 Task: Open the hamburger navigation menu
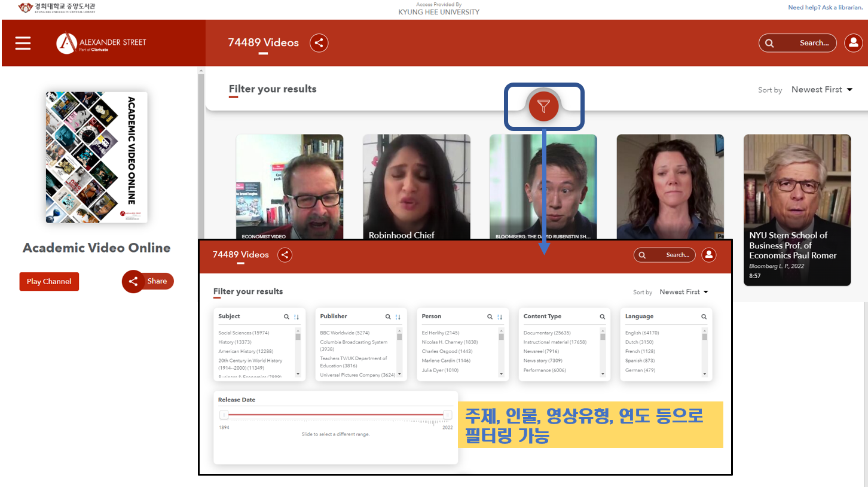pos(23,43)
